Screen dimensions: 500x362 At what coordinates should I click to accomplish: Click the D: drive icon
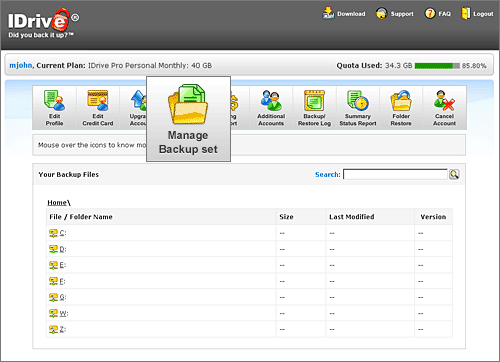click(x=53, y=249)
